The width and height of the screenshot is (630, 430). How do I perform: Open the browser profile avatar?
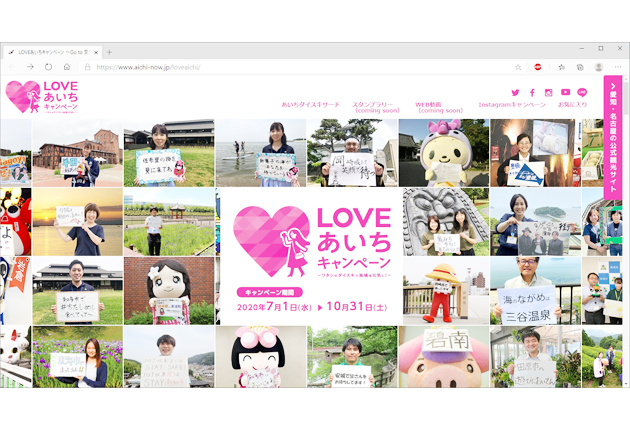tap(599, 67)
